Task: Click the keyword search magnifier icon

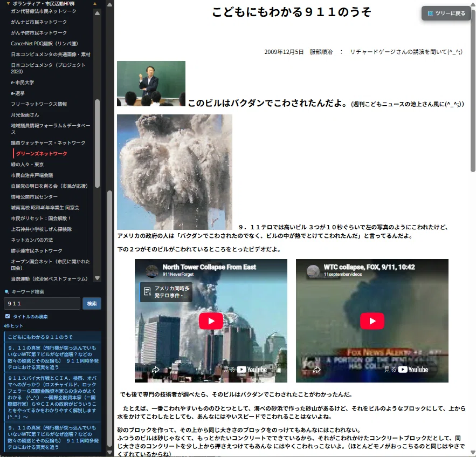Action: pos(6,292)
